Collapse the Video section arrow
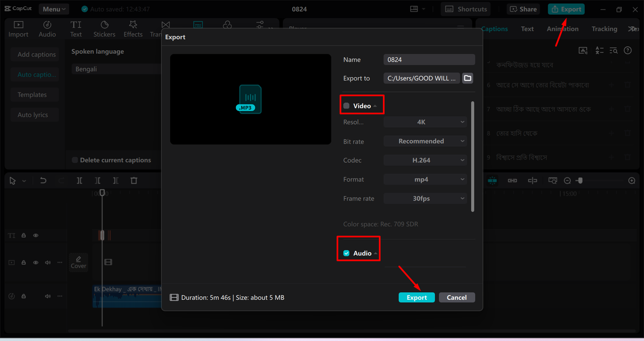 pyautogui.click(x=375, y=106)
